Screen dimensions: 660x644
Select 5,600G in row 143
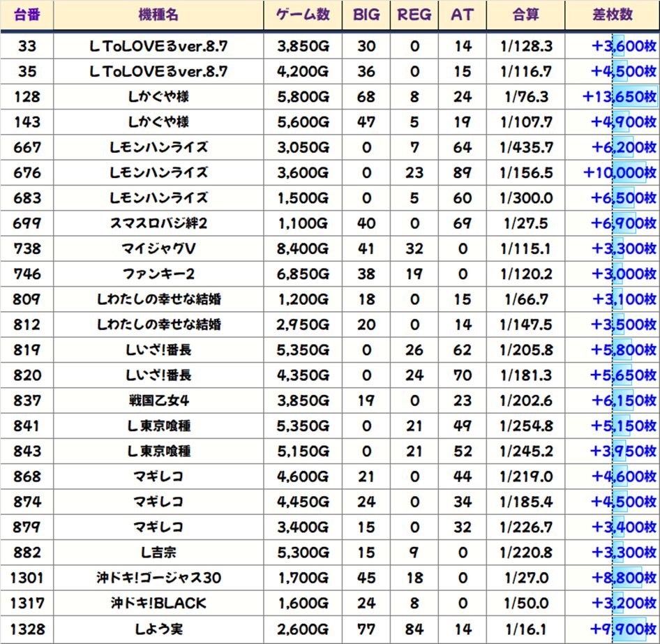(x=303, y=122)
